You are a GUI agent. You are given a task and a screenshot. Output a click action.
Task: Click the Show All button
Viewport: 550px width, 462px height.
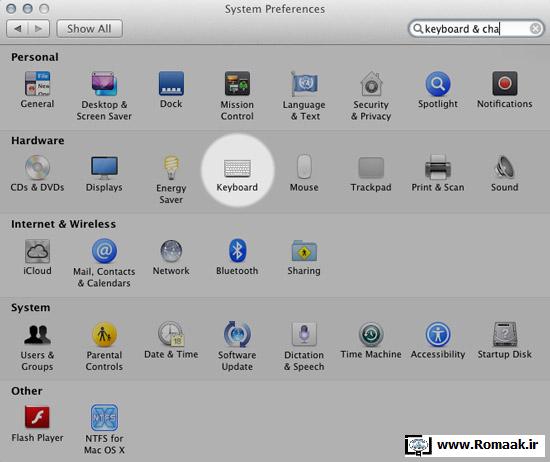click(x=89, y=28)
